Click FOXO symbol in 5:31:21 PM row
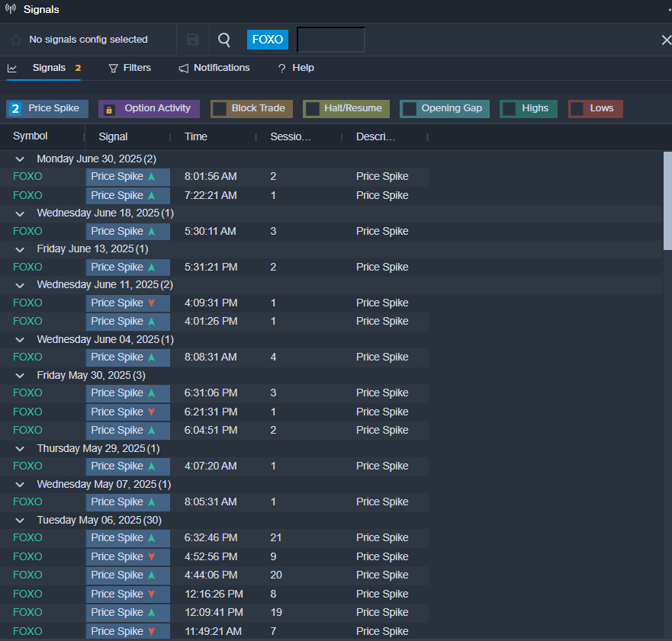672x641 pixels. point(27,268)
